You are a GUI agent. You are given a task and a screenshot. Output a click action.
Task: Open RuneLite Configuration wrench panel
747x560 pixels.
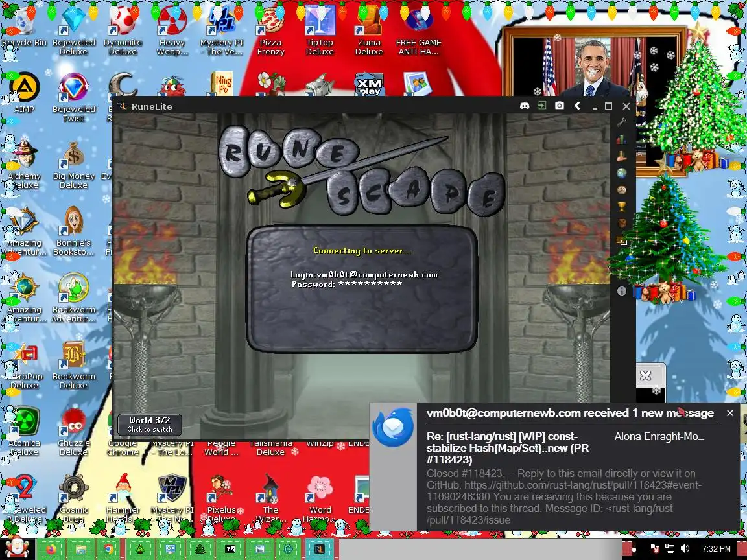(x=621, y=122)
